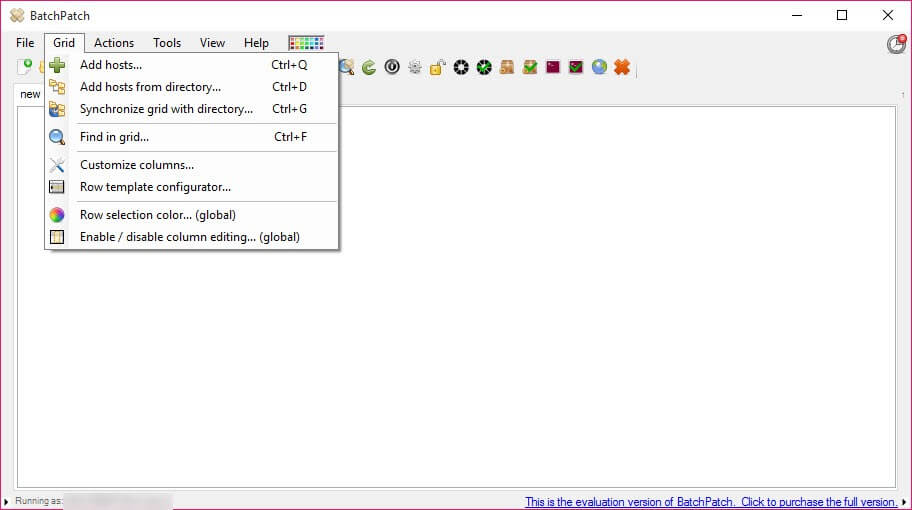Choose Row selection color... (global)
Screen dimensions: 912x510
192,215
